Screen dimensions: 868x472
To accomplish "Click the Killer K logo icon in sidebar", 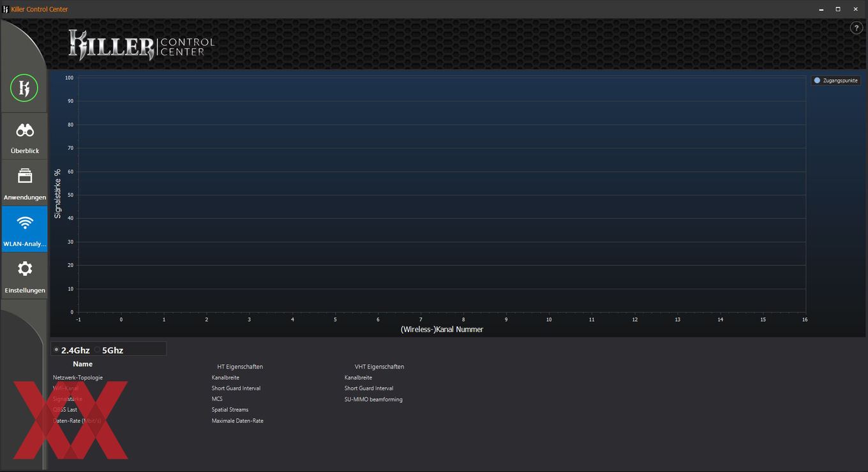I will [24, 88].
